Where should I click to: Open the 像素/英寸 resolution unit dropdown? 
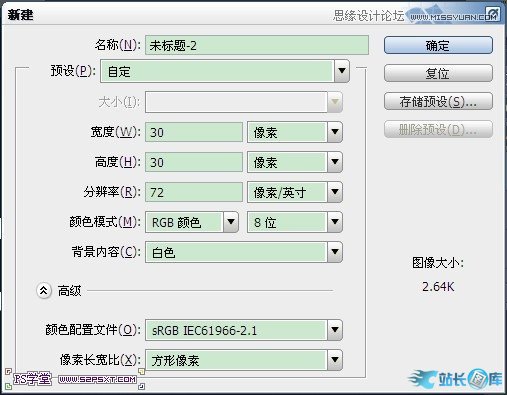coord(335,192)
